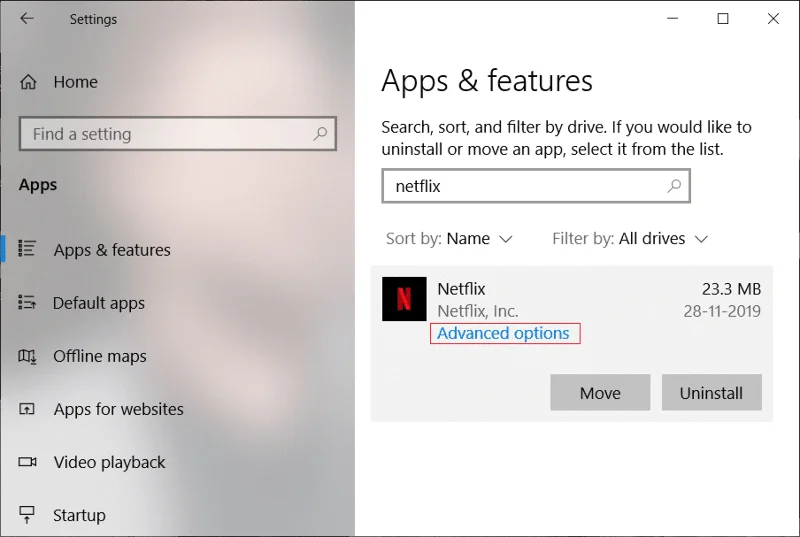The height and width of the screenshot is (537, 800).
Task: Open the Startup page
Action: 79,515
